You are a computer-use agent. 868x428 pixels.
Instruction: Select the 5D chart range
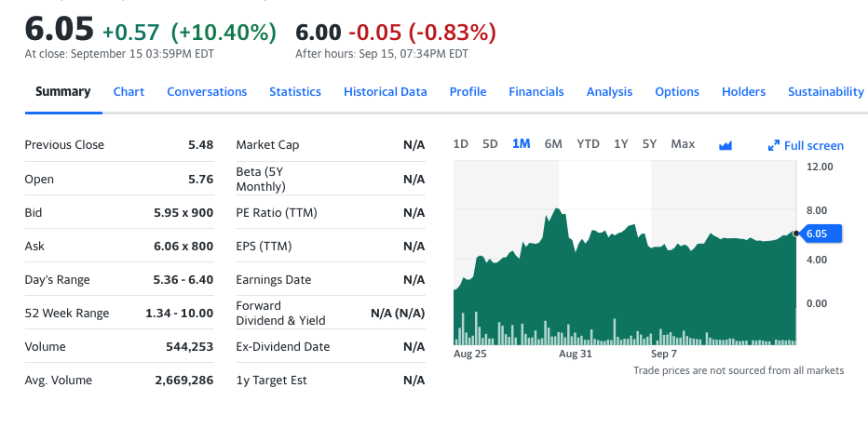pos(490,144)
